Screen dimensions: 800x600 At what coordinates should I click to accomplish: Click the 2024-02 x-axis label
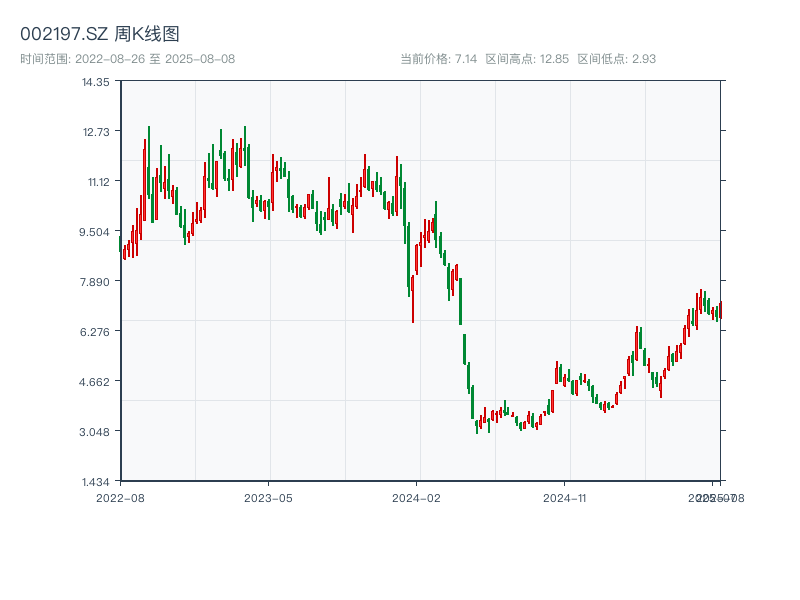(416, 498)
